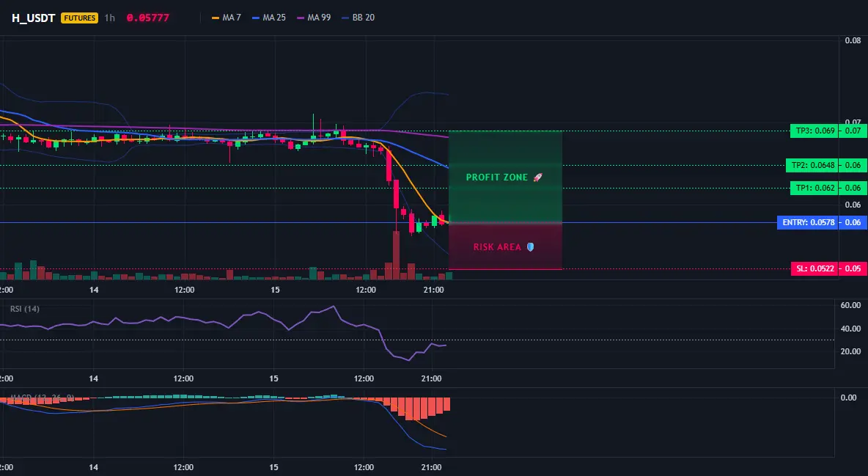Select the 1h timeframe label
The width and height of the screenshot is (868, 476).
click(x=110, y=18)
